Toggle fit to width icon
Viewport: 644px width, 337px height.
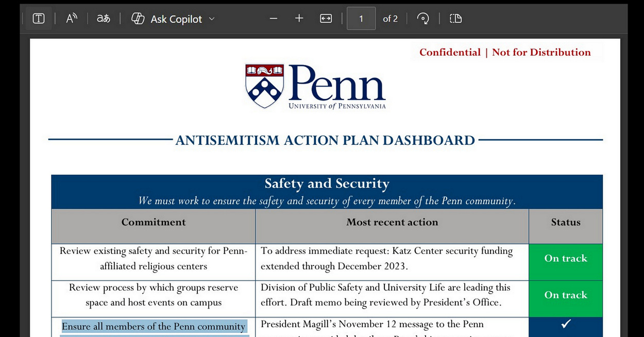[326, 19]
